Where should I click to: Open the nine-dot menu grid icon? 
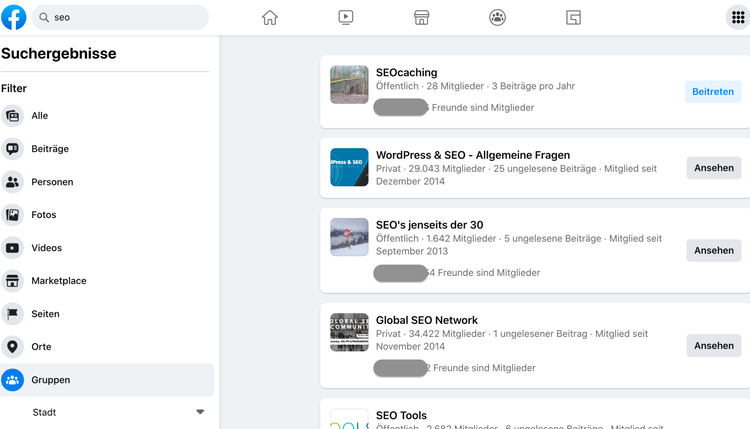tap(738, 18)
